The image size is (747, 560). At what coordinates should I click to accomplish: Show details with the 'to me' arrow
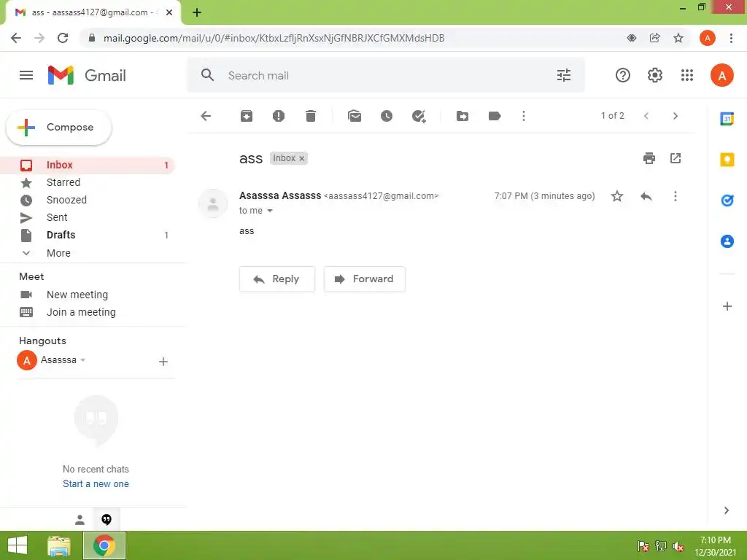click(270, 211)
